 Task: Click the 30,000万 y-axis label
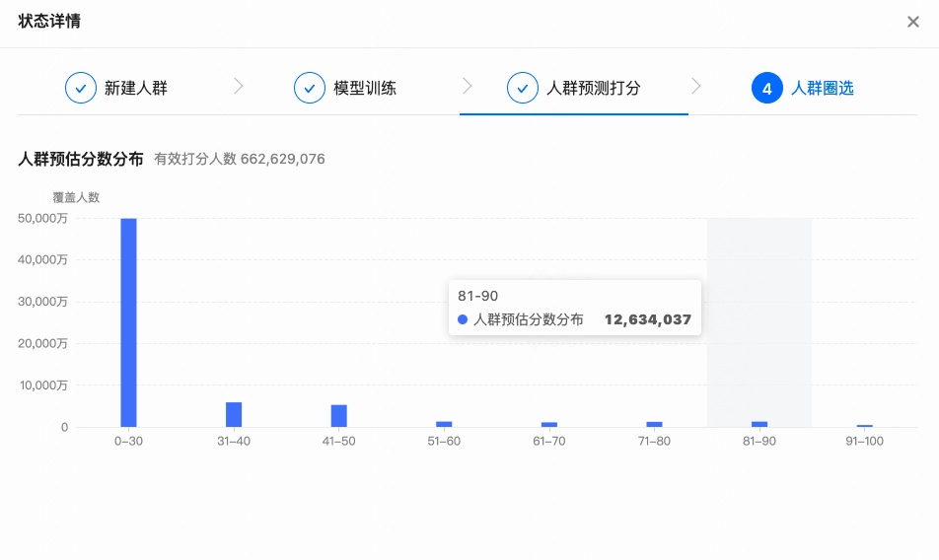click(x=42, y=302)
